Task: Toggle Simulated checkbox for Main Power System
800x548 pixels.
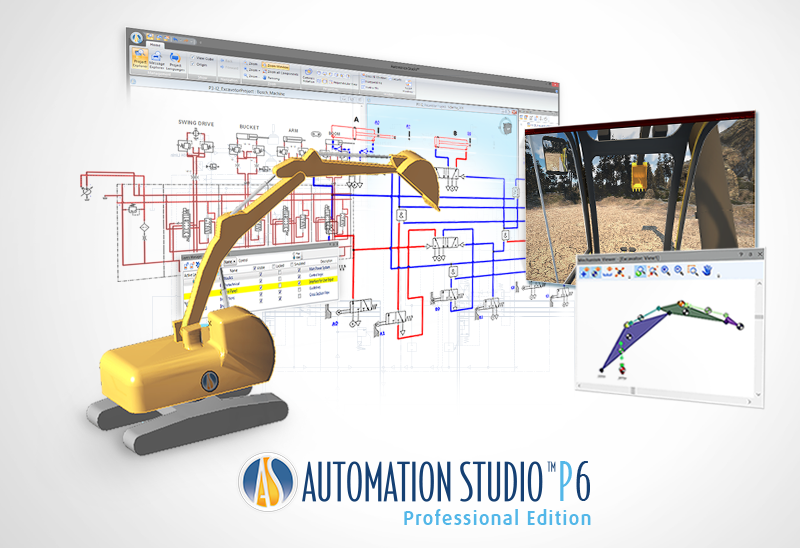Action: point(299,270)
